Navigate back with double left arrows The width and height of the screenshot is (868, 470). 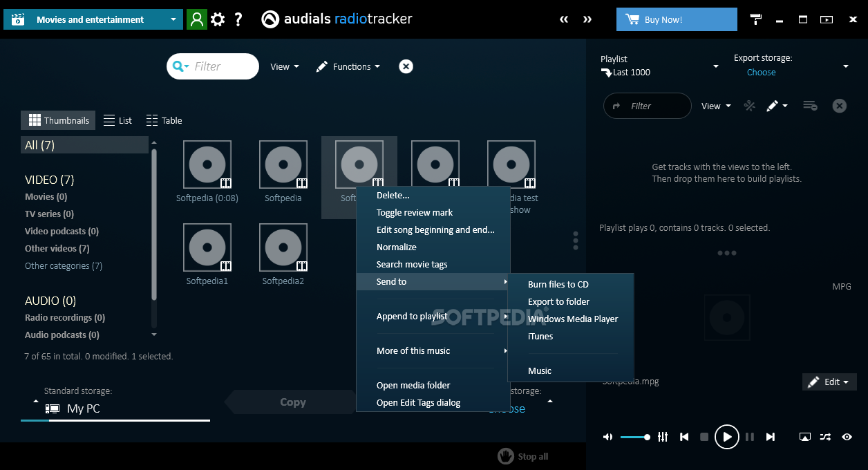[x=564, y=19]
